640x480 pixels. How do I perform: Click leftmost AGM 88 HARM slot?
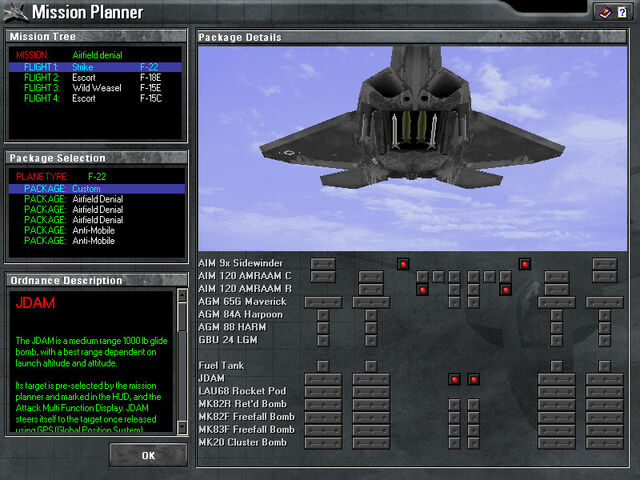click(323, 328)
